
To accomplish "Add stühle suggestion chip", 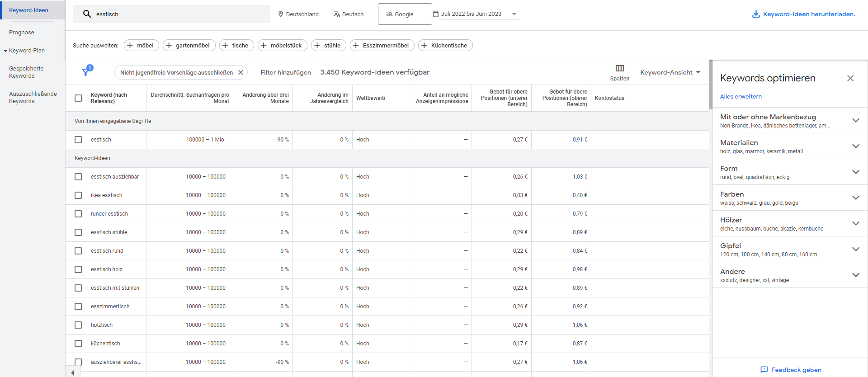I will point(329,45).
